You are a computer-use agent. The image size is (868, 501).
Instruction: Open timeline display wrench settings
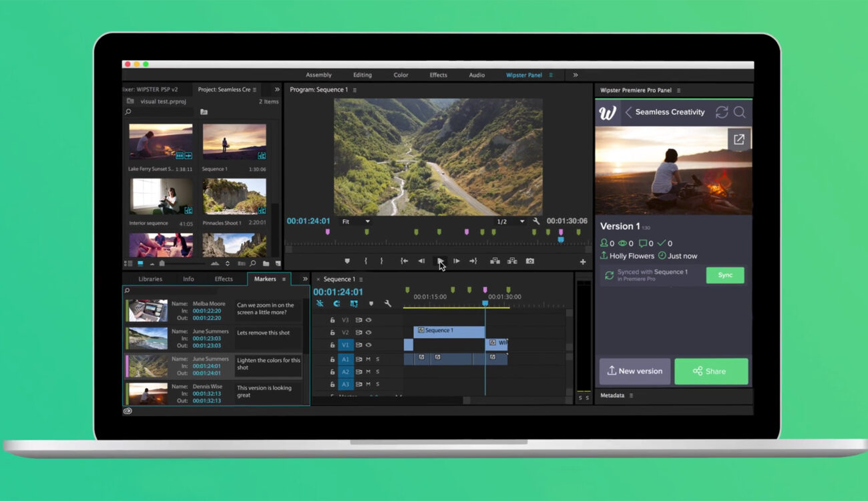click(x=388, y=303)
